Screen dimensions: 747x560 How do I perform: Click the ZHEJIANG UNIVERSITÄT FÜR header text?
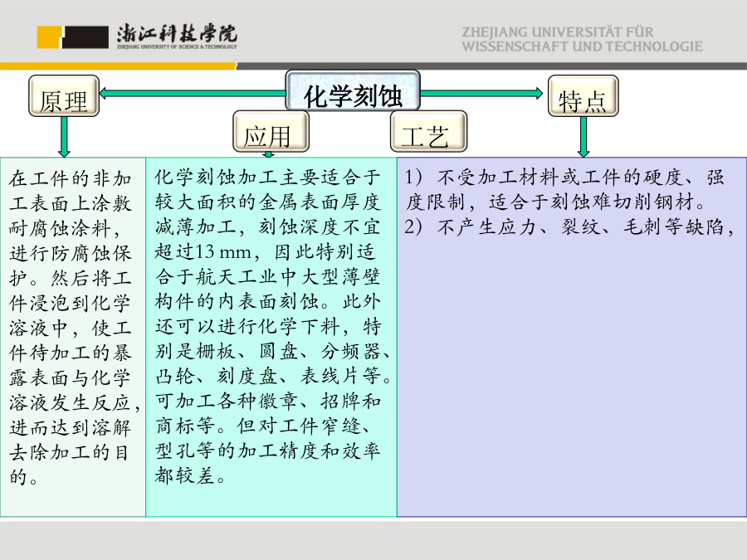[558, 32]
